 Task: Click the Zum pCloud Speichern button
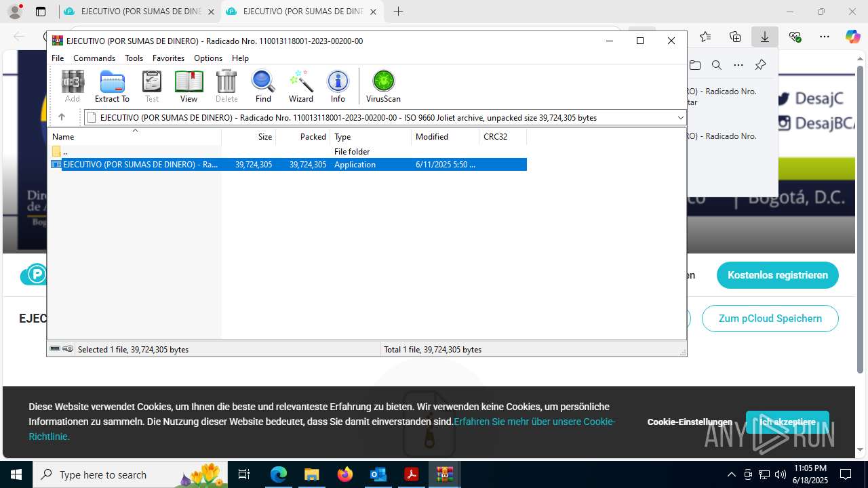coord(770,319)
